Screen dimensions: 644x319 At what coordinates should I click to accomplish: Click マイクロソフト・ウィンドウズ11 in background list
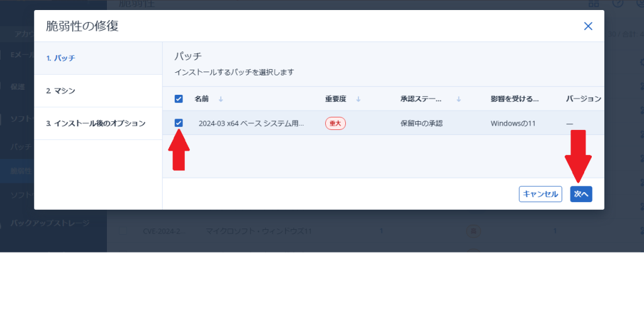pyautogui.click(x=258, y=231)
